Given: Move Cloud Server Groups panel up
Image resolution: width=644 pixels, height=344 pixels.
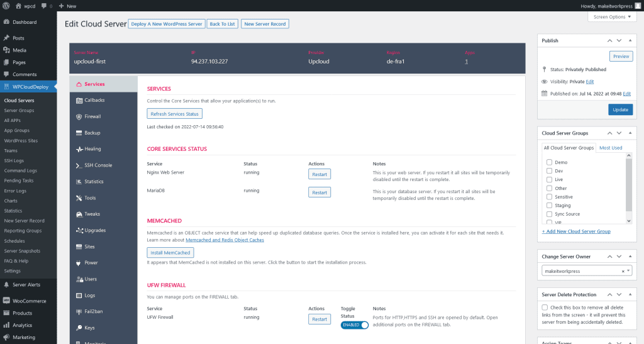Looking at the screenshot, I should (x=609, y=133).
